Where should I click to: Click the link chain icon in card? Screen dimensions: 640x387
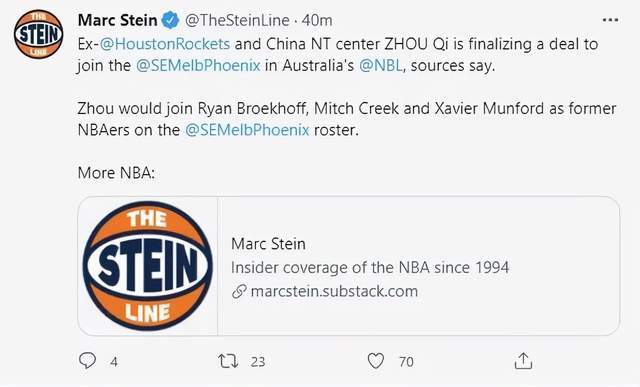coord(239,291)
